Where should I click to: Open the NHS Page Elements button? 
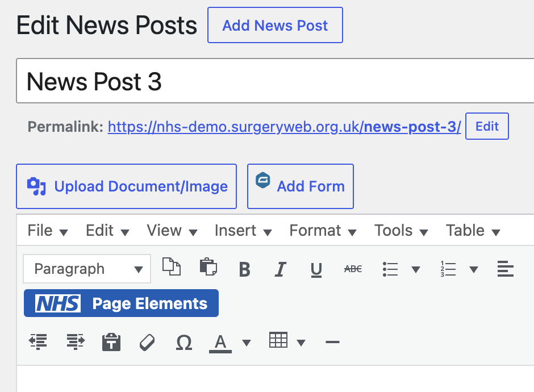pos(121,303)
